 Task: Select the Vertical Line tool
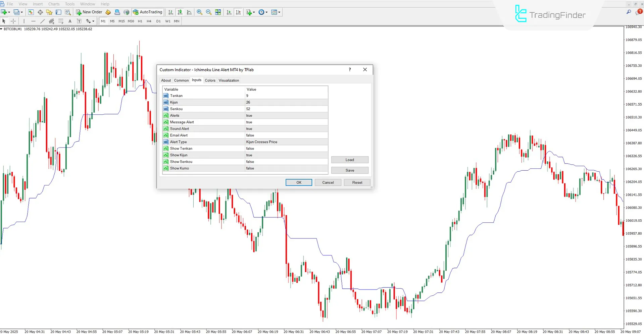coord(24,21)
